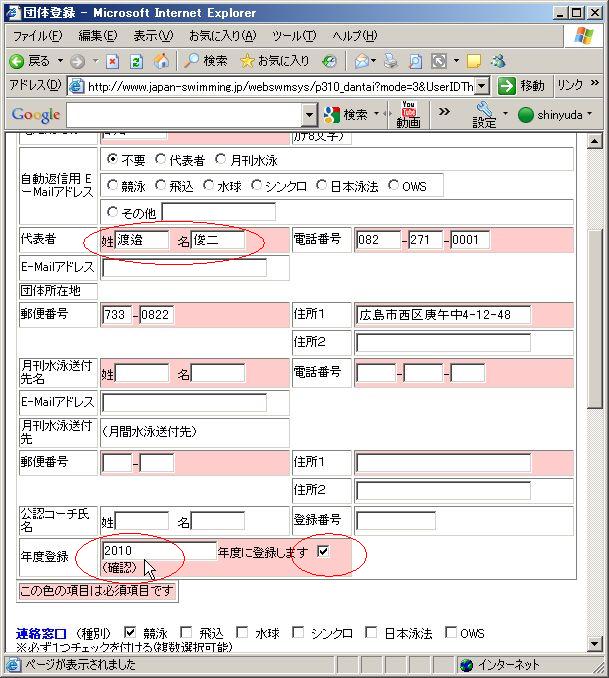Click the 住所1 address input field
The width and height of the screenshot is (609, 678).
tap(442, 315)
